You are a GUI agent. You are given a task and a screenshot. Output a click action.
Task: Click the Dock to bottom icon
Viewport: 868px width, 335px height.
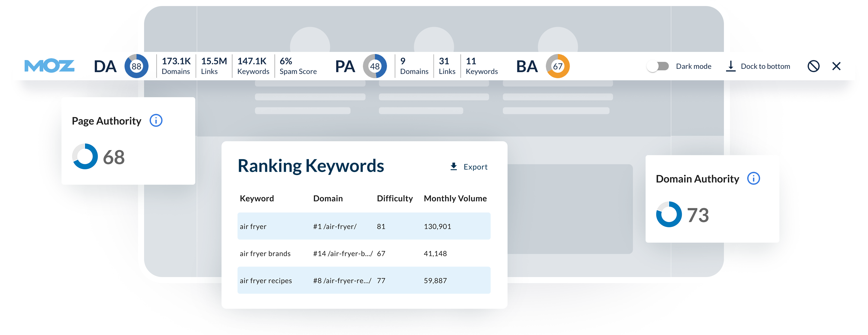pos(730,66)
